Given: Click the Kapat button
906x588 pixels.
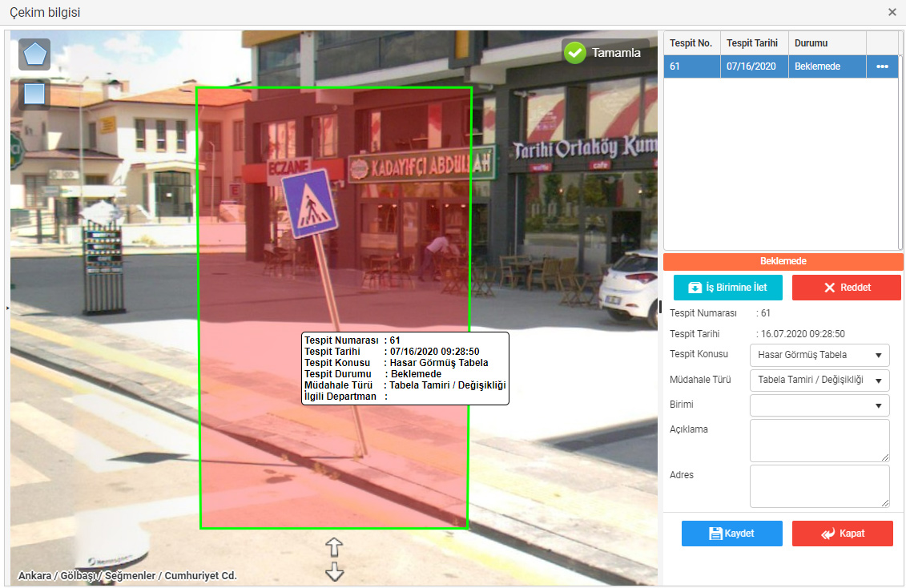Looking at the screenshot, I should point(842,534).
